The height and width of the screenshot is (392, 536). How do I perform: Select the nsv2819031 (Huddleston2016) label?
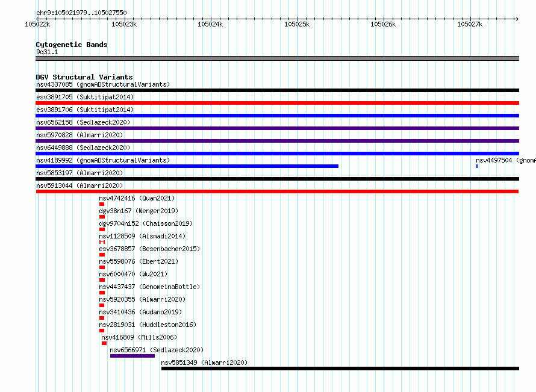[x=148, y=325]
